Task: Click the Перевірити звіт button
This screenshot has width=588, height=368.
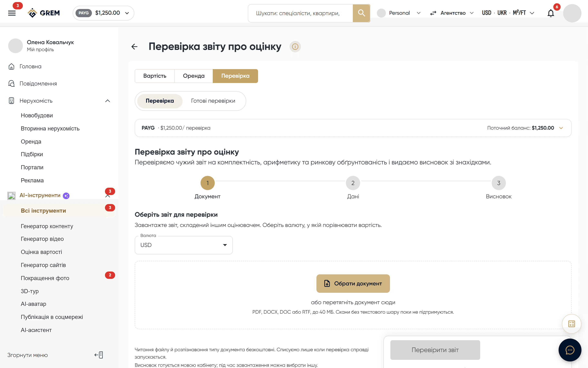Action: 435,350
